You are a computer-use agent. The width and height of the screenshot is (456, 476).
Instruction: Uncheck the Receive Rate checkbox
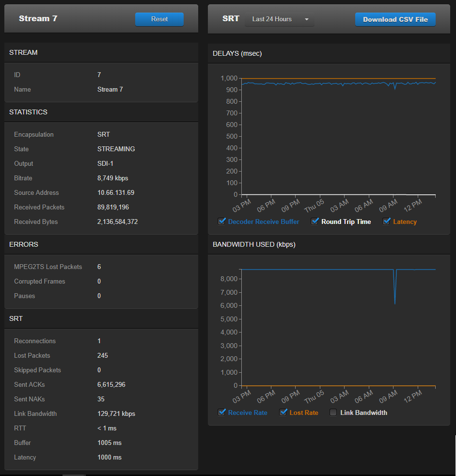[x=221, y=413]
